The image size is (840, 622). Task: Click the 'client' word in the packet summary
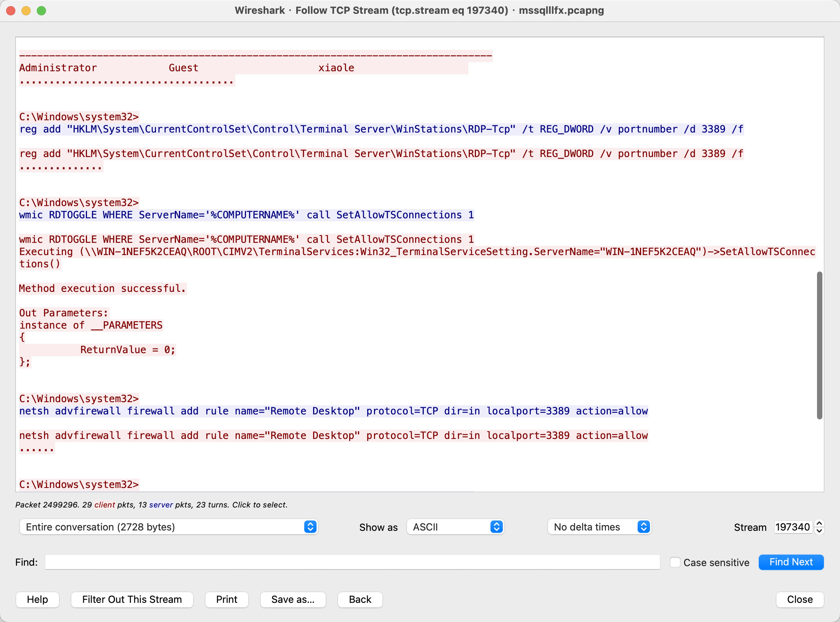[x=105, y=505]
